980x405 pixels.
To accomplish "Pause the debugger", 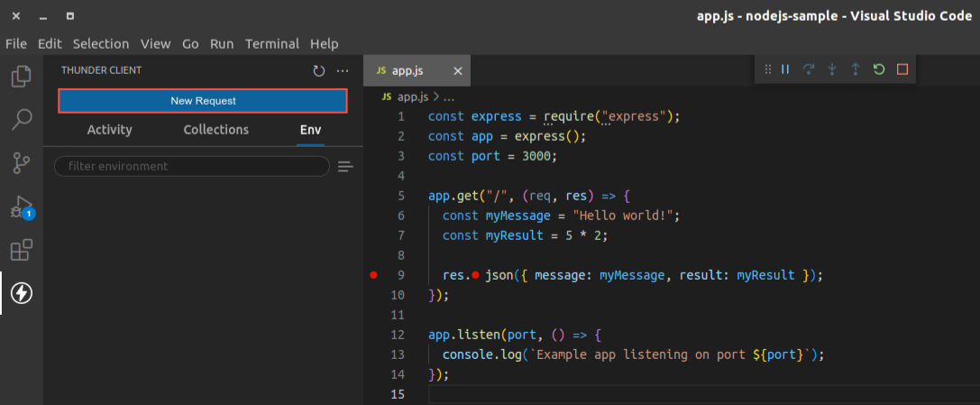I will [x=785, y=69].
